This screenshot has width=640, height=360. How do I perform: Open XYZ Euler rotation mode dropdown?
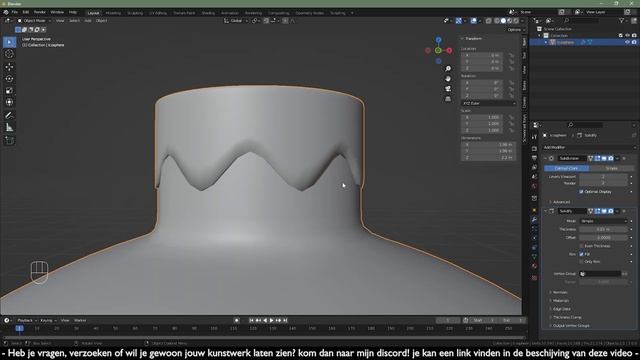(x=489, y=103)
